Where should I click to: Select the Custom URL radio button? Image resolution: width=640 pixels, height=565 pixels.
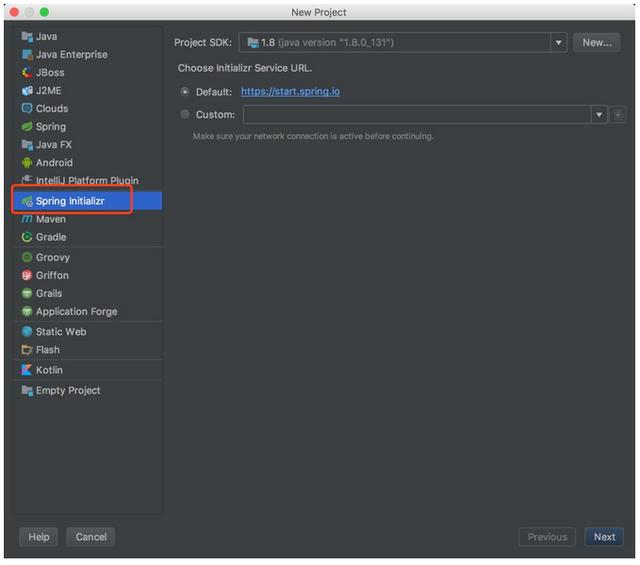[x=185, y=115]
